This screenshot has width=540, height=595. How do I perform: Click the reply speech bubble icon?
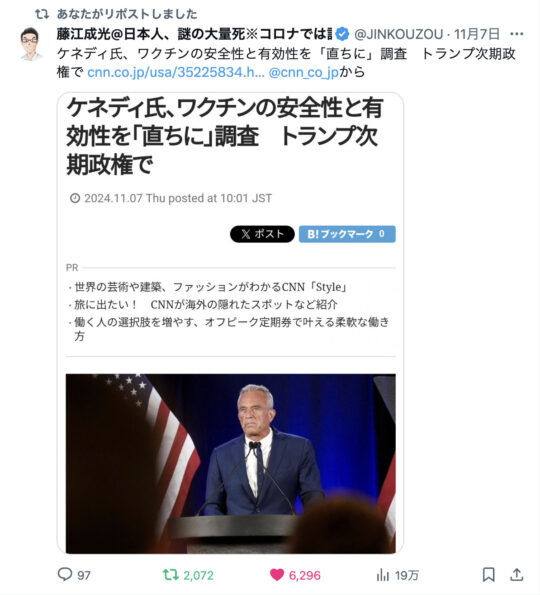point(65,574)
